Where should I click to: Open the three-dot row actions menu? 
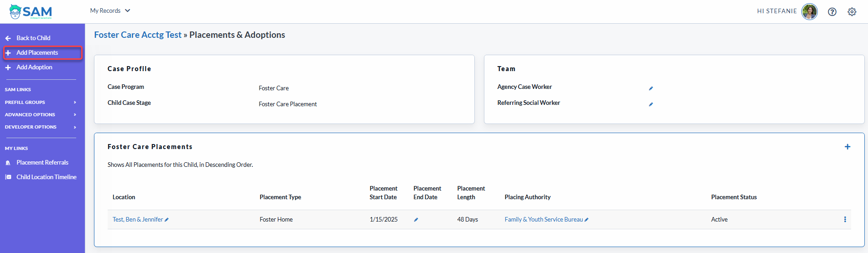[845, 219]
